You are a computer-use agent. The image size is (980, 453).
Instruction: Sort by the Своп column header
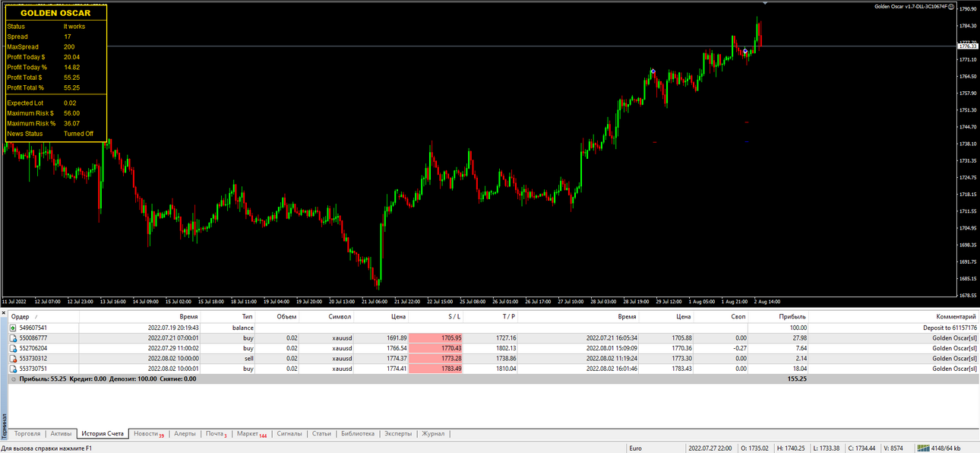point(721,316)
